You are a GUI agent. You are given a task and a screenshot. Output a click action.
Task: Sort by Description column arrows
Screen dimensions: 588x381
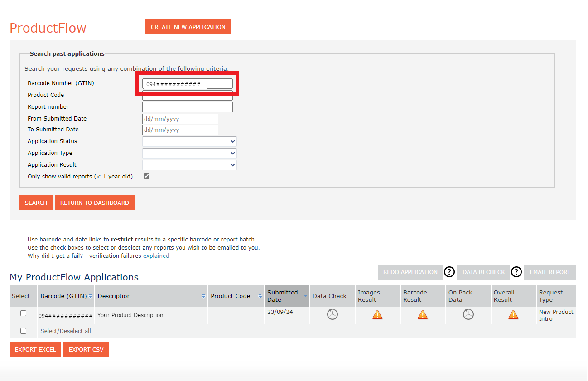tap(203, 296)
